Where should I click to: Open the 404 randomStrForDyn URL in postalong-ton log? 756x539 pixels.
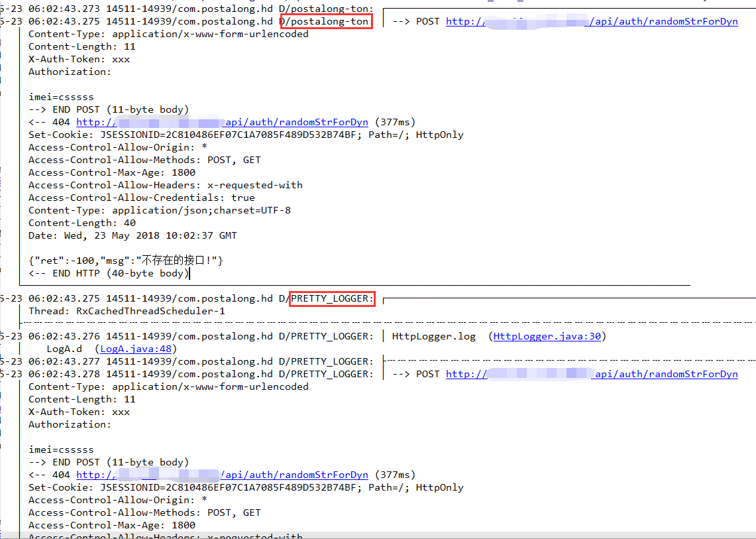tap(222, 122)
